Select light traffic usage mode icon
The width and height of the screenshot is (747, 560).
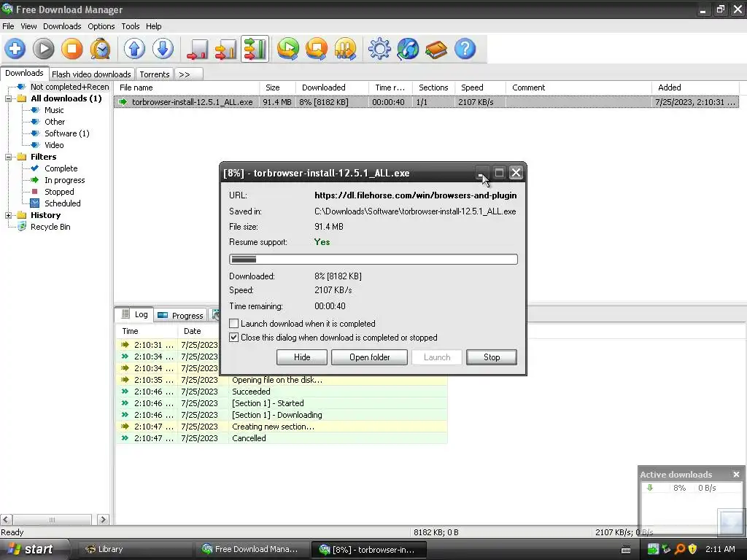point(197,49)
